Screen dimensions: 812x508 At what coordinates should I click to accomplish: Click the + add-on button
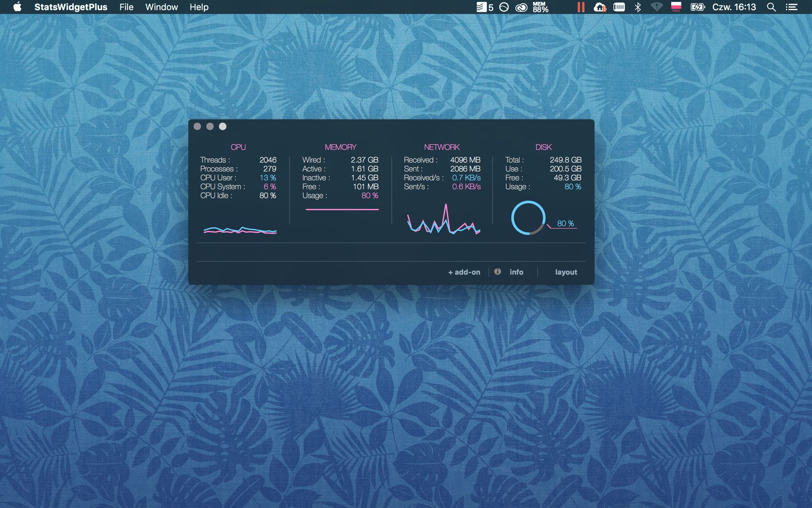coord(464,272)
